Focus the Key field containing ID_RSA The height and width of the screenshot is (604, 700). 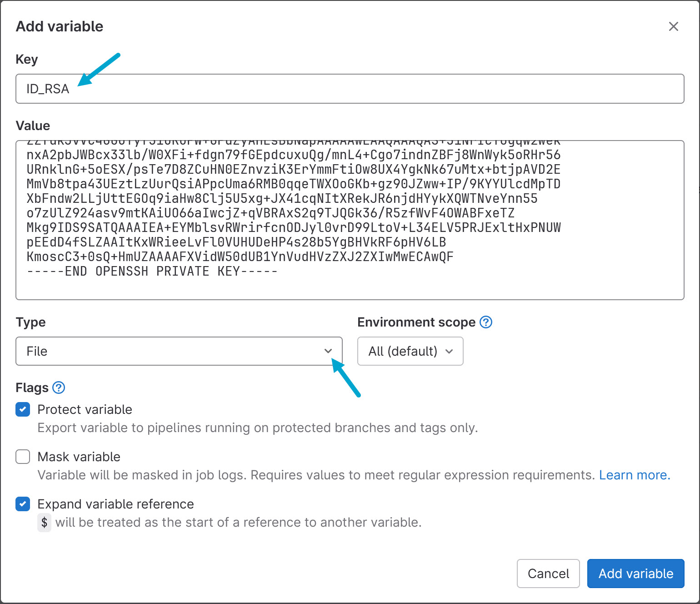click(350, 89)
